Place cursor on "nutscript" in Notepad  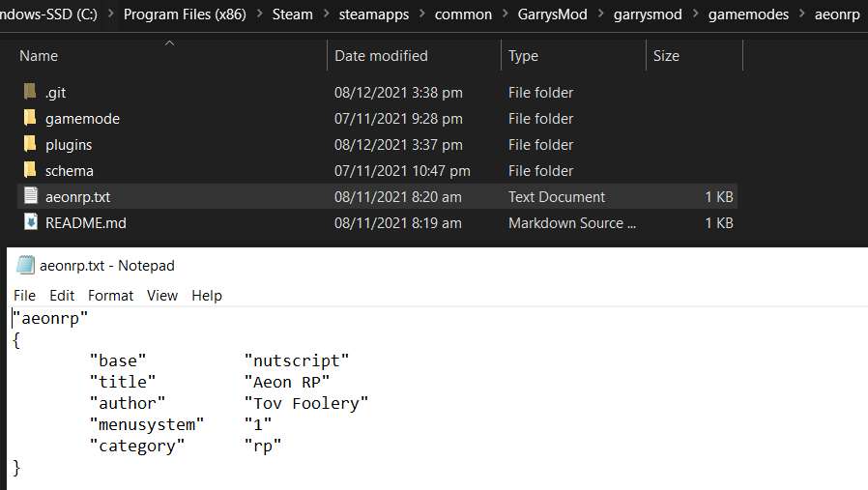[x=297, y=360]
